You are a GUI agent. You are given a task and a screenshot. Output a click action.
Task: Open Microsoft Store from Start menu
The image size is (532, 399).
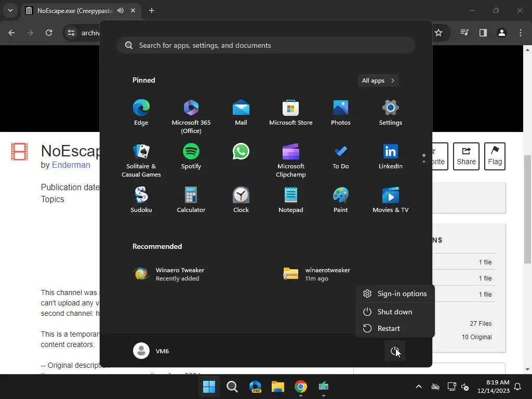pos(291,113)
